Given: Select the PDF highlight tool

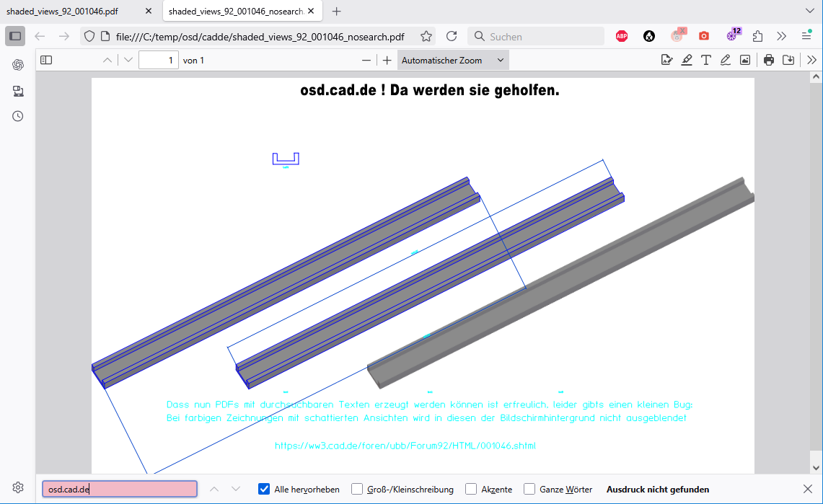Looking at the screenshot, I should click(687, 61).
